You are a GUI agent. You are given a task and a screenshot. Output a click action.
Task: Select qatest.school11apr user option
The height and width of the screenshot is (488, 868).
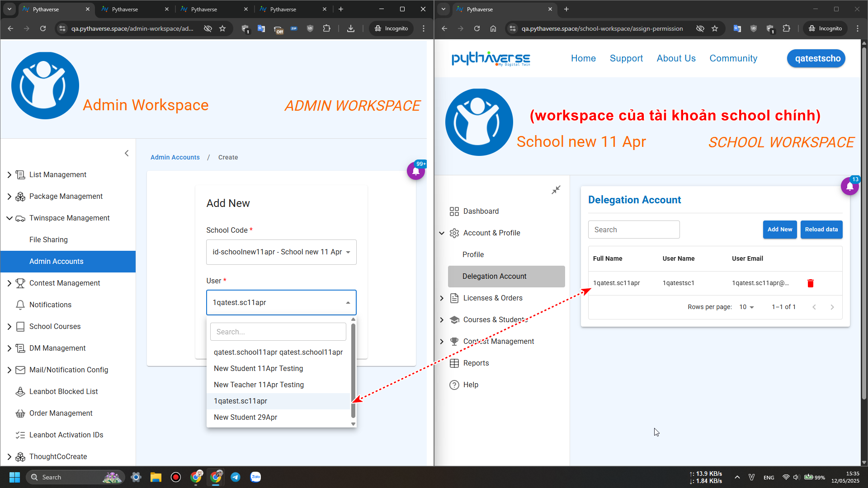coord(278,352)
